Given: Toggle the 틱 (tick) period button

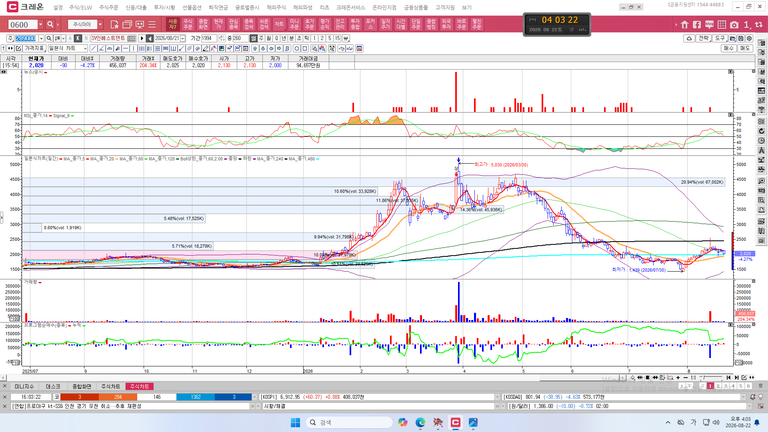Looking at the screenshot, I should pos(306,38).
